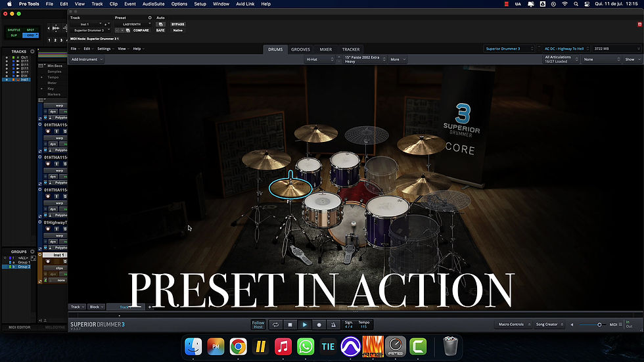Select the Inst1 track in tracks list

click(x=16, y=79)
